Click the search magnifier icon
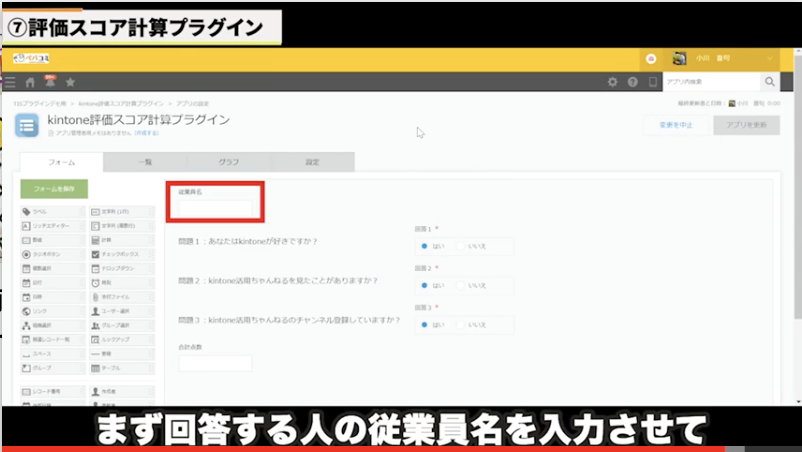The height and width of the screenshot is (452, 802). click(x=770, y=82)
